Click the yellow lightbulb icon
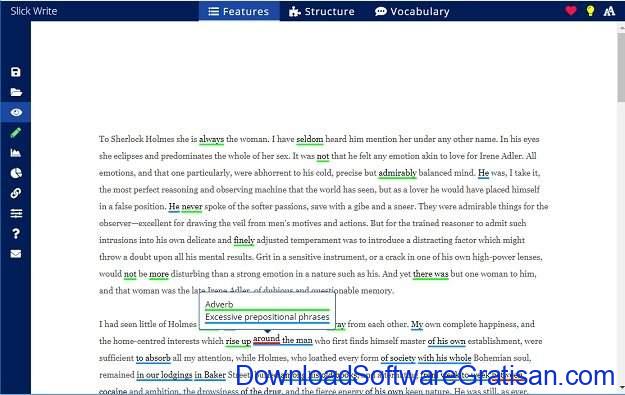The height and width of the screenshot is (395, 625). click(x=590, y=11)
